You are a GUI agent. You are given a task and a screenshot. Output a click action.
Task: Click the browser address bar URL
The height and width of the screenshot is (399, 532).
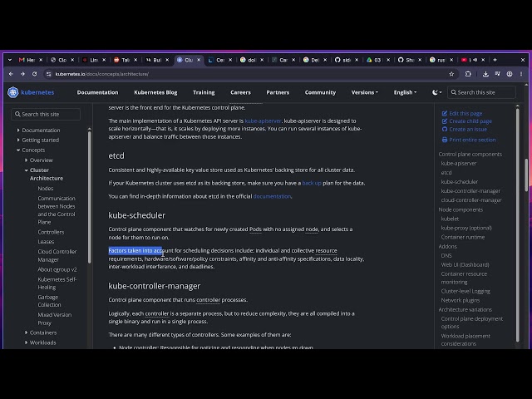(101, 74)
